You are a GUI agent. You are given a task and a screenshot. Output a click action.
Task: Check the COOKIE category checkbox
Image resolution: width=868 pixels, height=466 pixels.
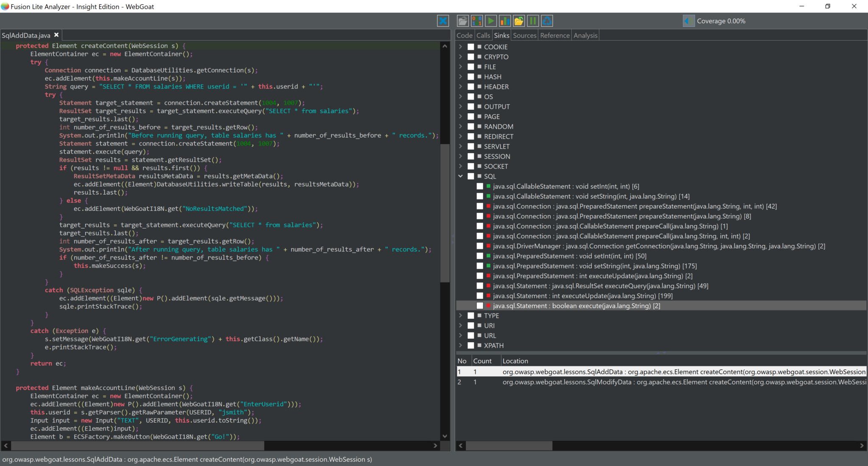(471, 47)
